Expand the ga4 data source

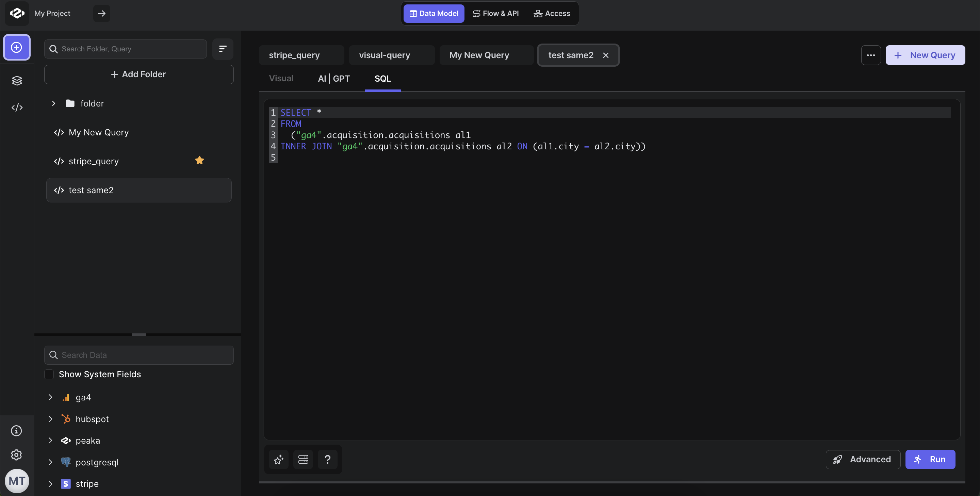(x=50, y=397)
